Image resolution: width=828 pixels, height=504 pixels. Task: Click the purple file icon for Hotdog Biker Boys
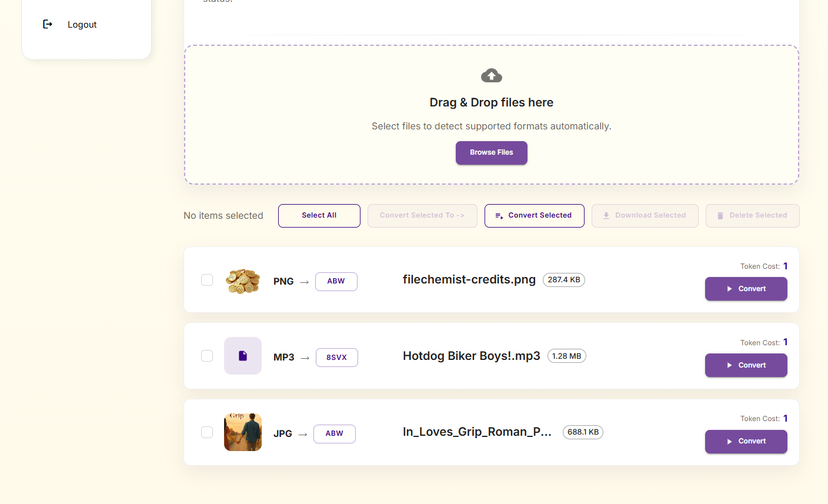click(243, 356)
